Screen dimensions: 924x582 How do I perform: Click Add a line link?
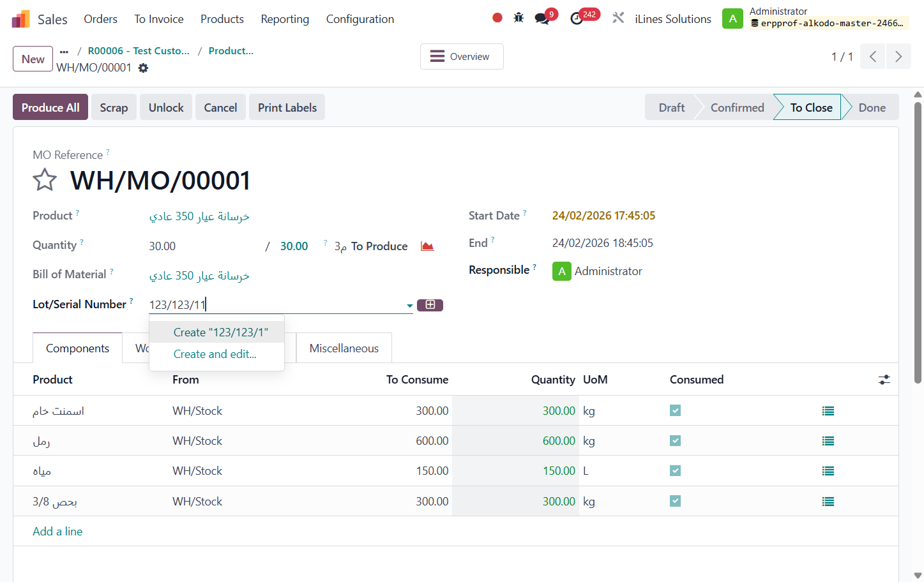coord(57,532)
